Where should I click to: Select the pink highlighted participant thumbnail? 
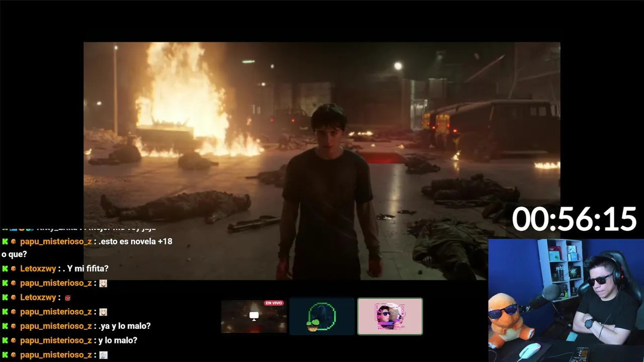[390, 316]
